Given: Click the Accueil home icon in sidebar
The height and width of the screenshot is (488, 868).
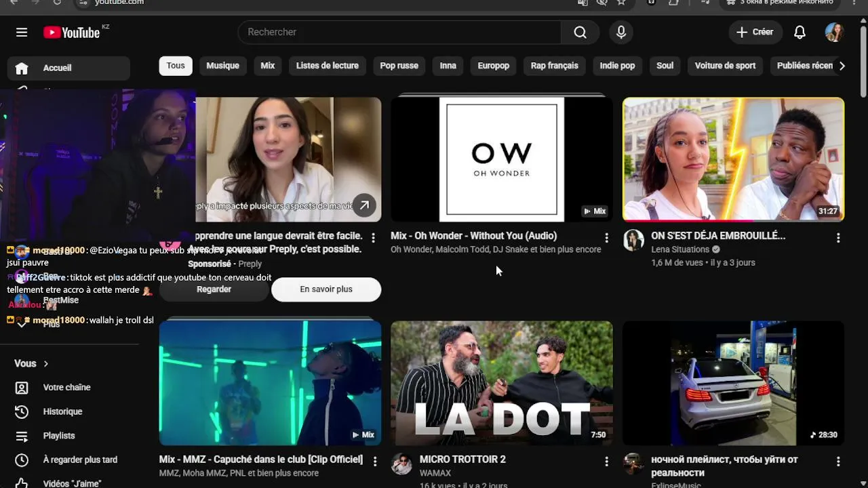Looking at the screenshot, I should click(22, 68).
